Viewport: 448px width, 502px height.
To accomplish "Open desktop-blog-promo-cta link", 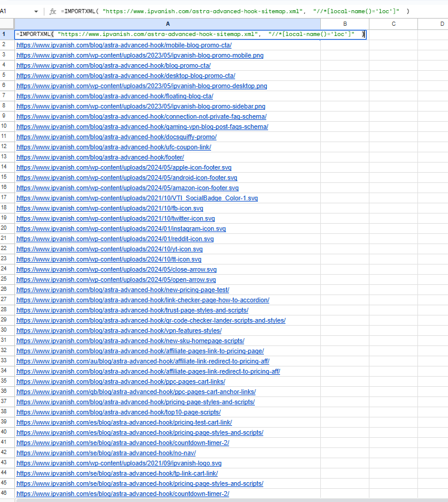I will (126, 76).
